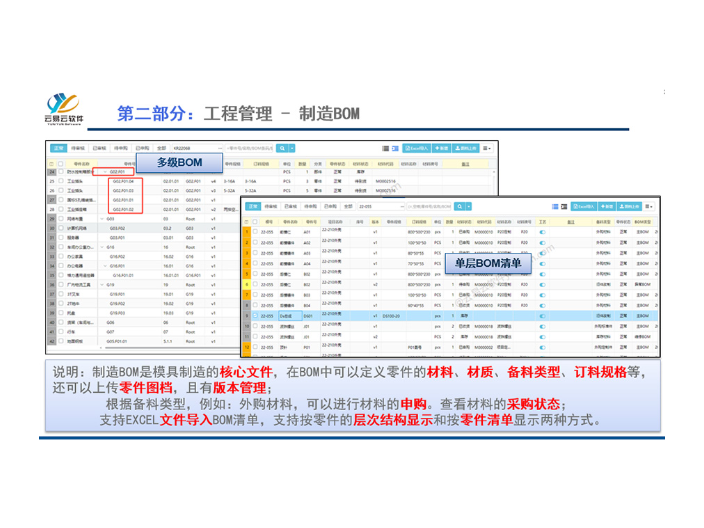This screenshot has height=528, width=704.
Task: Click 多级BOM callout label
Action: coord(180,163)
